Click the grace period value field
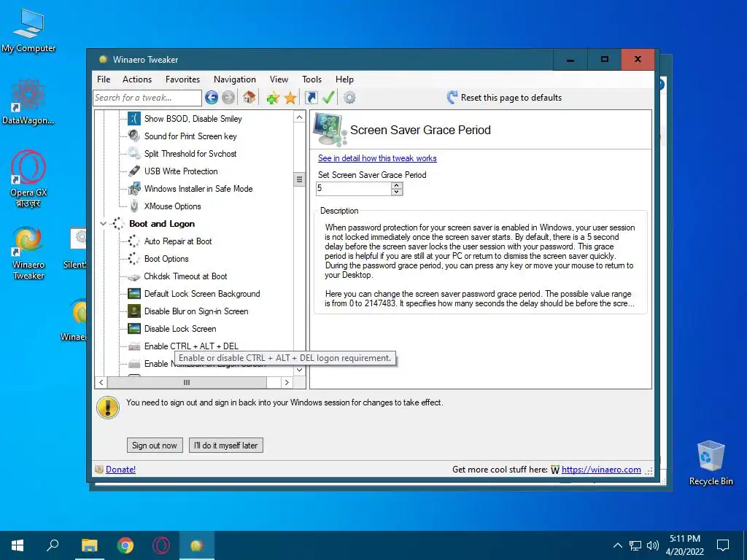Viewport: 747px width, 560px height. (354, 189)
